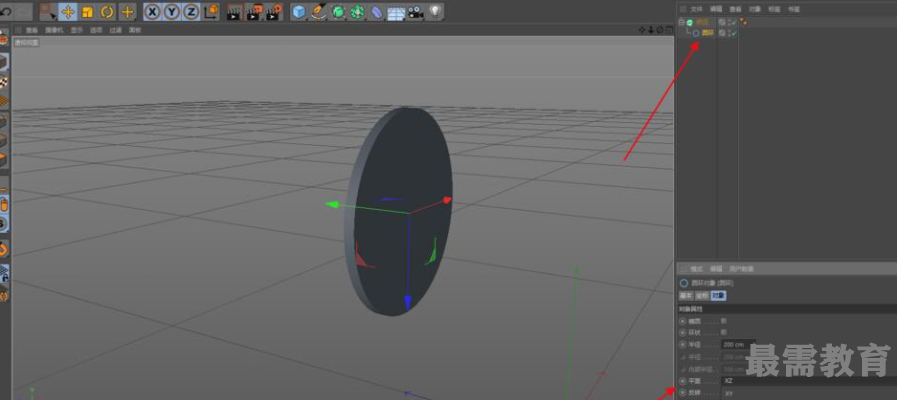This screenshot has height=400, width=897.
Task: Open the viewport 显示 menu
Action: pyautogui.click(x=77, y=30)
